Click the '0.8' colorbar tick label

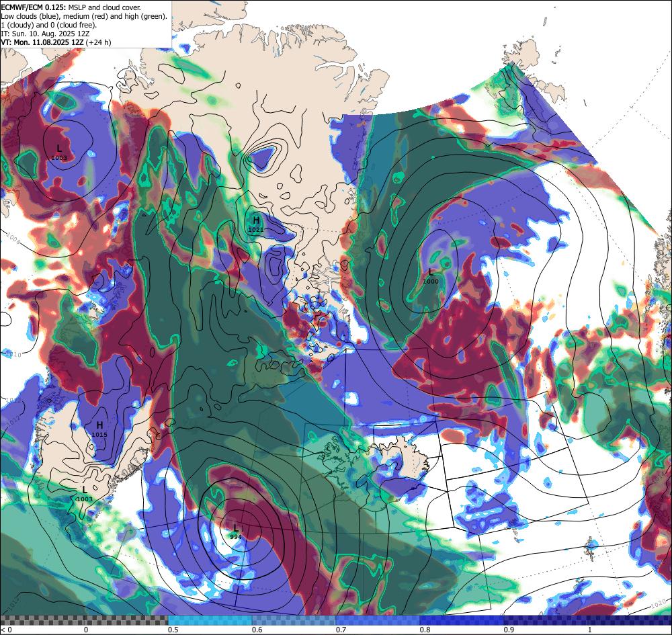point(425,630)
